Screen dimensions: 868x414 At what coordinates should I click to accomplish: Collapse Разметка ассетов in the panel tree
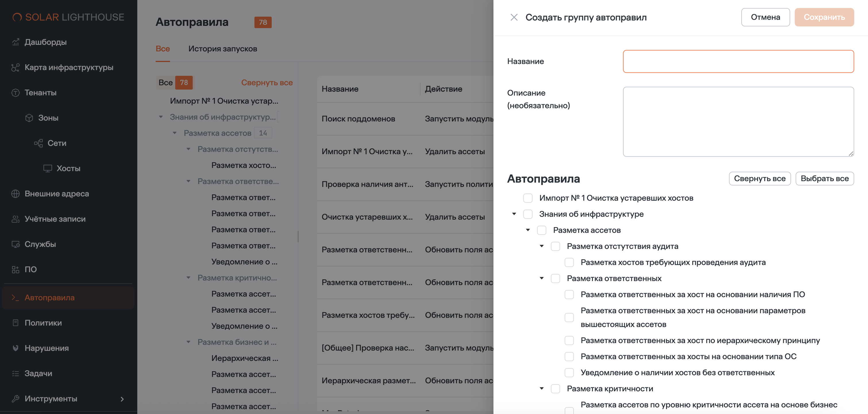tap(528, 230)
